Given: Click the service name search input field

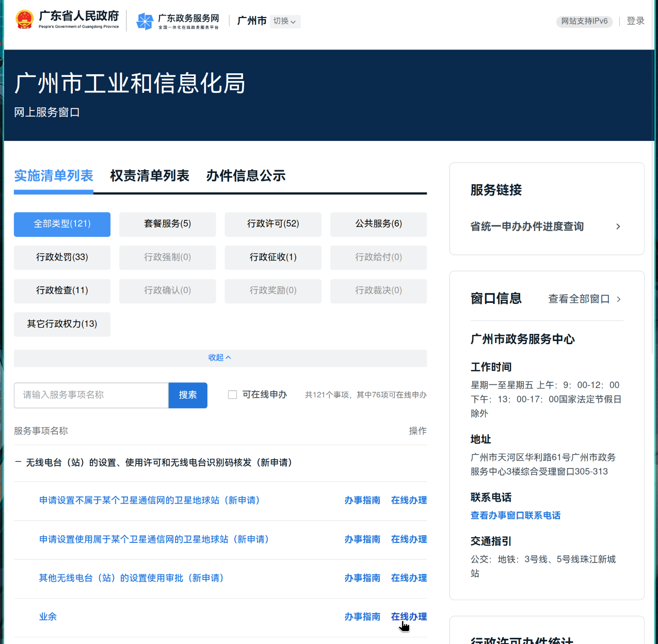Looking at the screenshot, I should 91,395.
